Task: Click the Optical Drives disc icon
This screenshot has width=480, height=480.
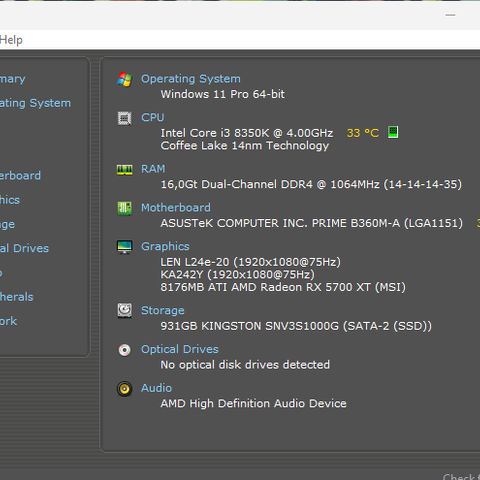Action: point(125,350)
